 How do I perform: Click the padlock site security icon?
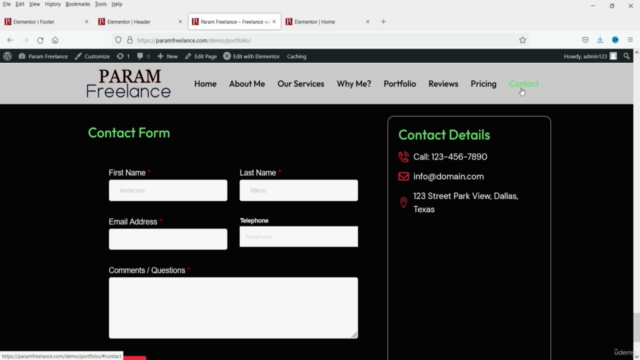click(130, 40)
